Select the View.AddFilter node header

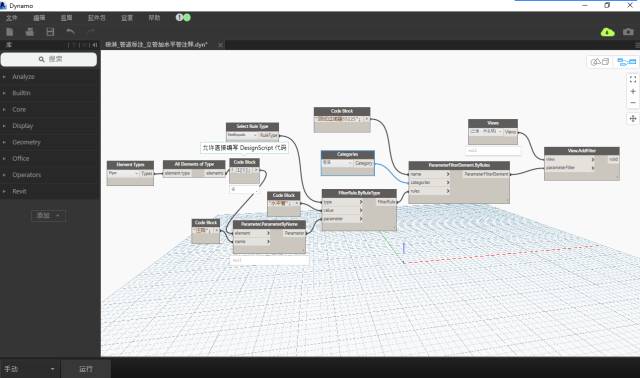point(582,151)
